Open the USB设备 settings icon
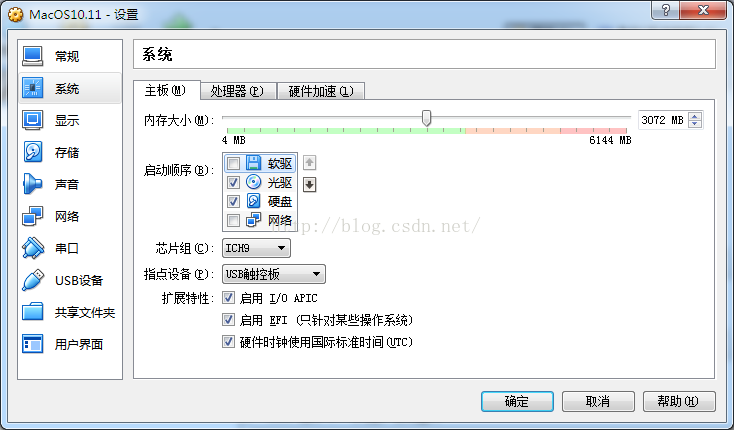The height and width of the screenshot is (430, 734). tap(32, 280)
